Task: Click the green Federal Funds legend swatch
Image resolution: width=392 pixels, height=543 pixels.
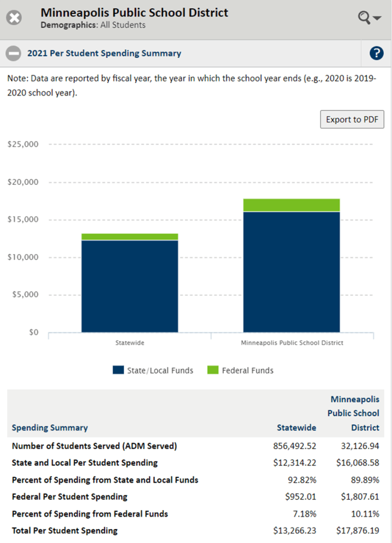Action: 212,370
